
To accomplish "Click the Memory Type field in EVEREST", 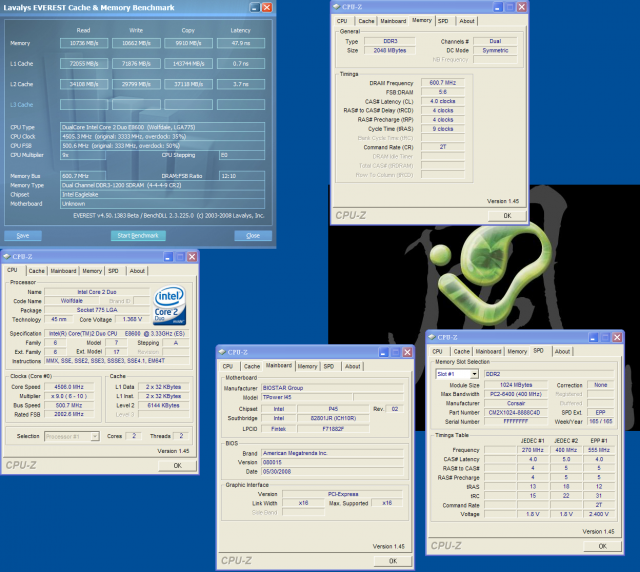I will point(162,185).
